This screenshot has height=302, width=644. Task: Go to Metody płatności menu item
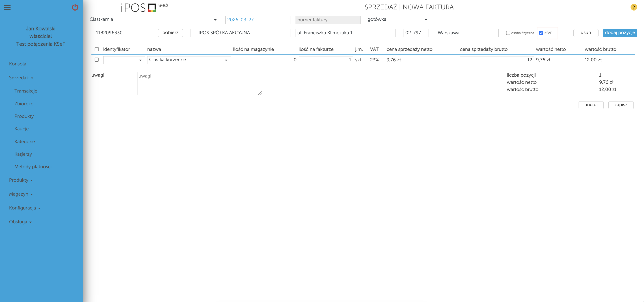coord(33,167)
